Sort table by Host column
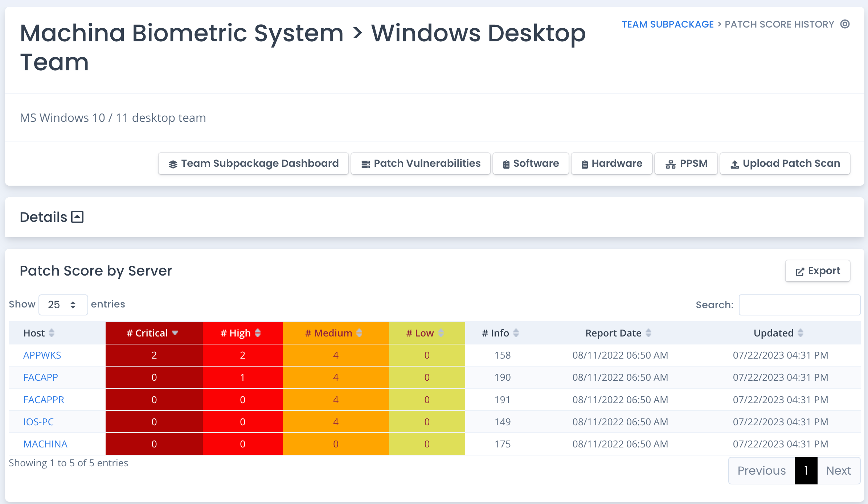 57,333
